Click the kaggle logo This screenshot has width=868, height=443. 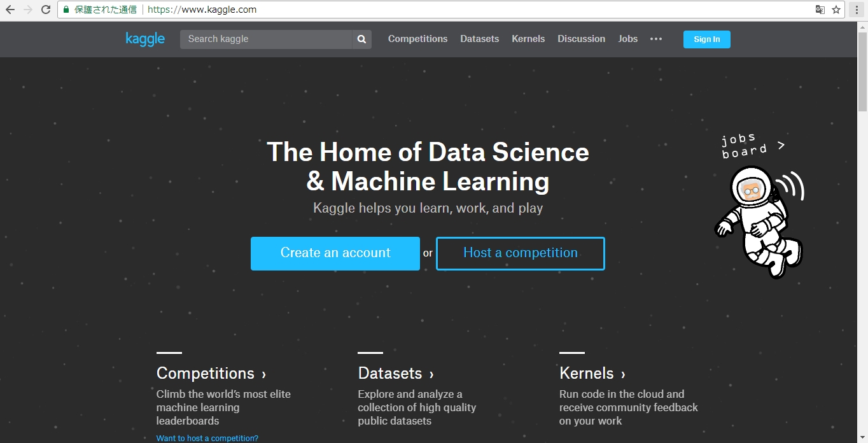coord(145,39)
